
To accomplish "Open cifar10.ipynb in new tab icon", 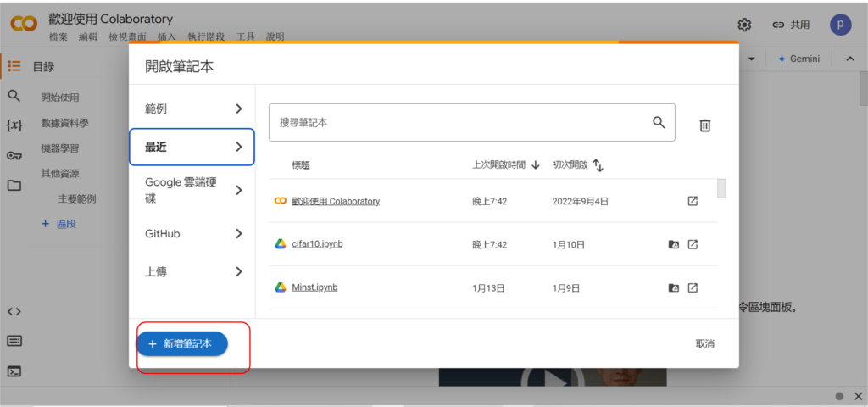I will point(693,245).
